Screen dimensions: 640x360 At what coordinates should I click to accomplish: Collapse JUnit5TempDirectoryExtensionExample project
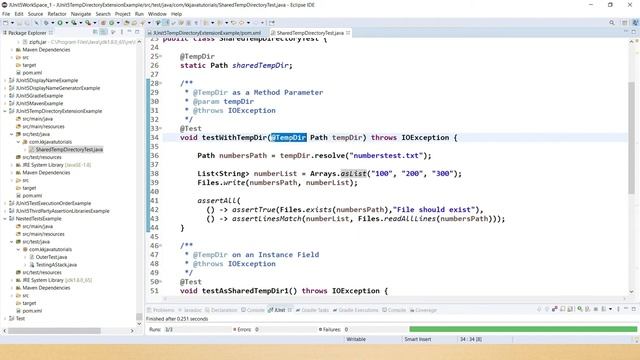click(x=5, y=111)
